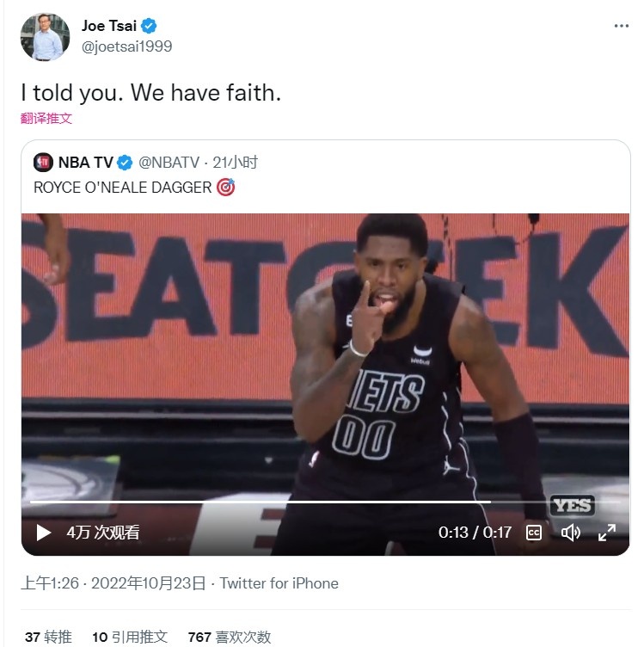Play the Royce O'Neale video
The height and width of the screenshot is (647, 644).
[x=43, y=533]
